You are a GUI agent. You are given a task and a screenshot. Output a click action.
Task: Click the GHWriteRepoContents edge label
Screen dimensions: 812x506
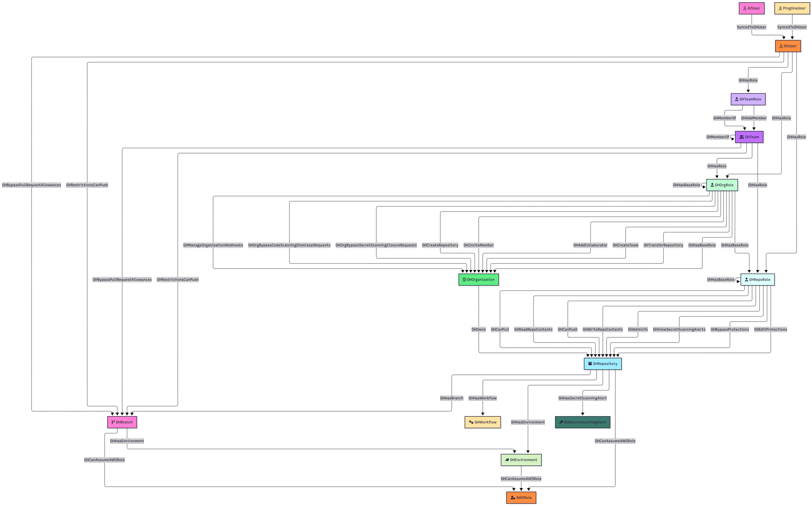[x=603, y=330]
